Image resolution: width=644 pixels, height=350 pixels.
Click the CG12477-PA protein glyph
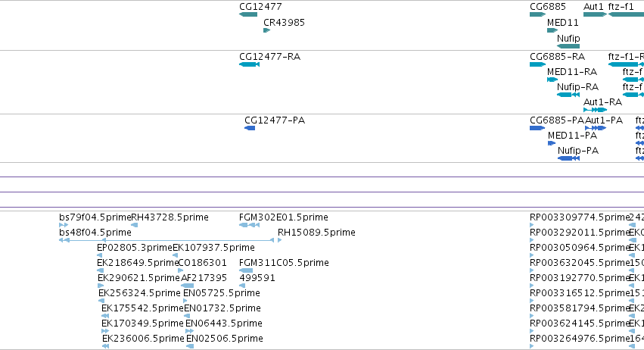point(250,128)
